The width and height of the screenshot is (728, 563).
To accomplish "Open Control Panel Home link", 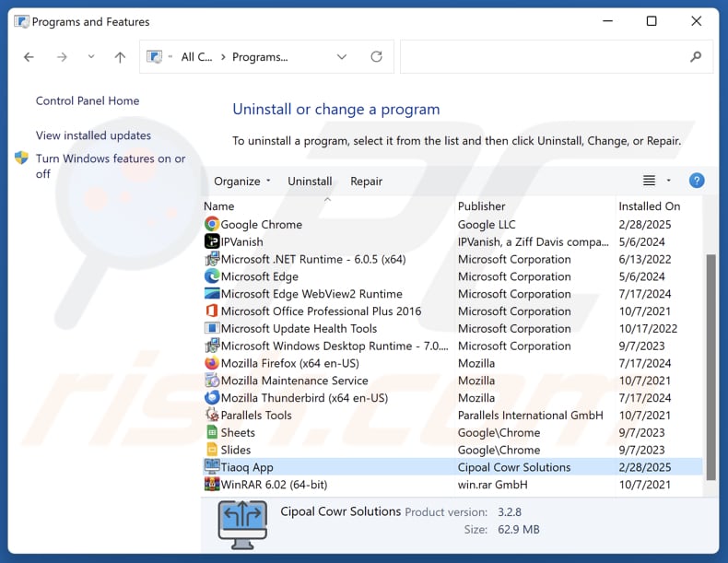I will 88,100.
